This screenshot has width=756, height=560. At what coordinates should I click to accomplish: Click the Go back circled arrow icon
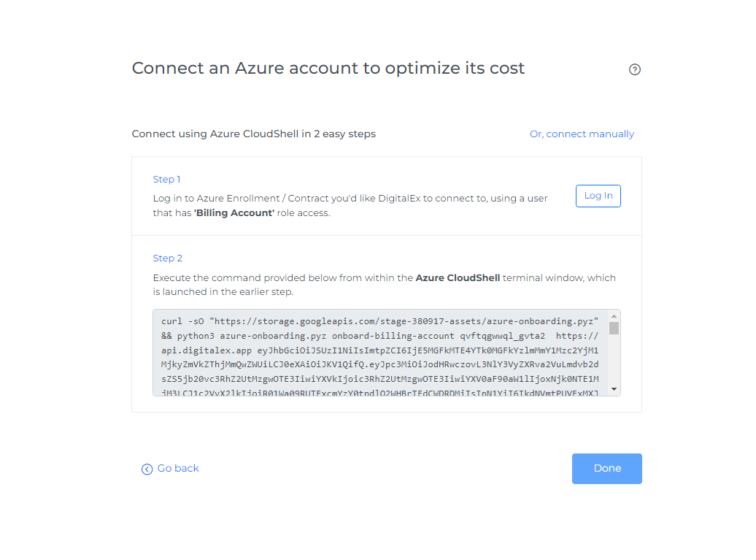pos(147,469)
